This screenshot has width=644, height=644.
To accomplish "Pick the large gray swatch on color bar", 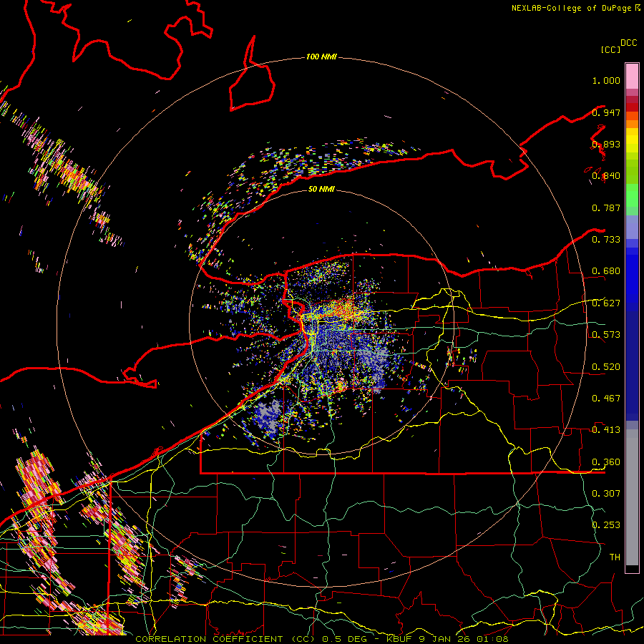I will (x=632, y=497).
